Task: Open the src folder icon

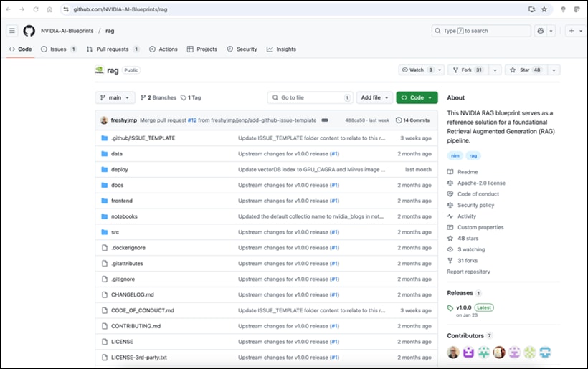Action: click(105, 232)
